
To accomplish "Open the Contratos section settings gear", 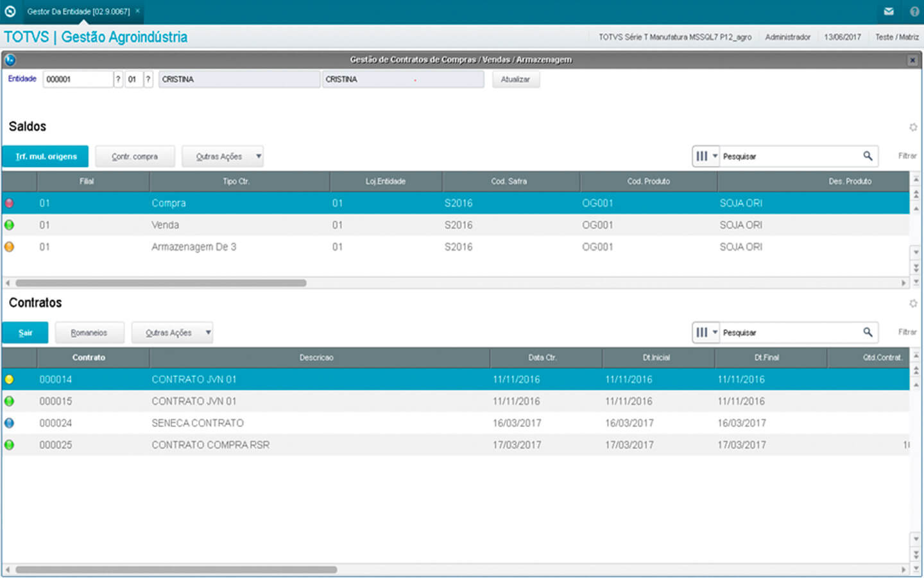I will [x=913, y=303].
